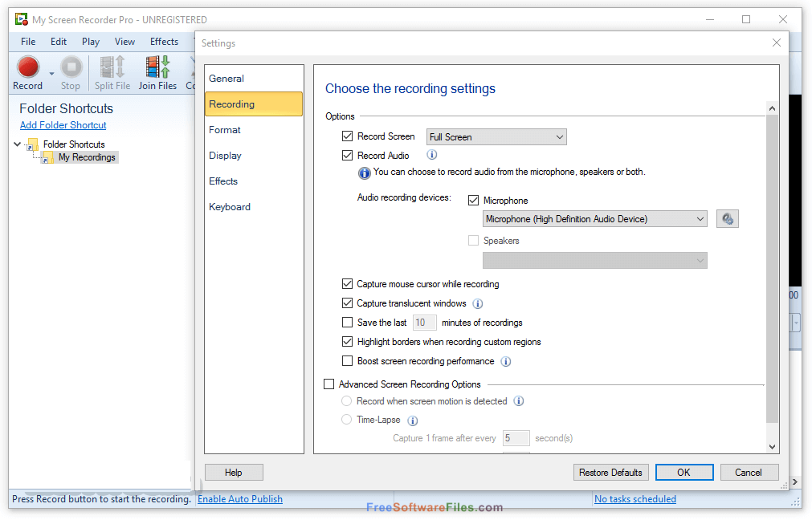Click the minutes of recordings input field
The image size is (812, 520).
point(424,323)
